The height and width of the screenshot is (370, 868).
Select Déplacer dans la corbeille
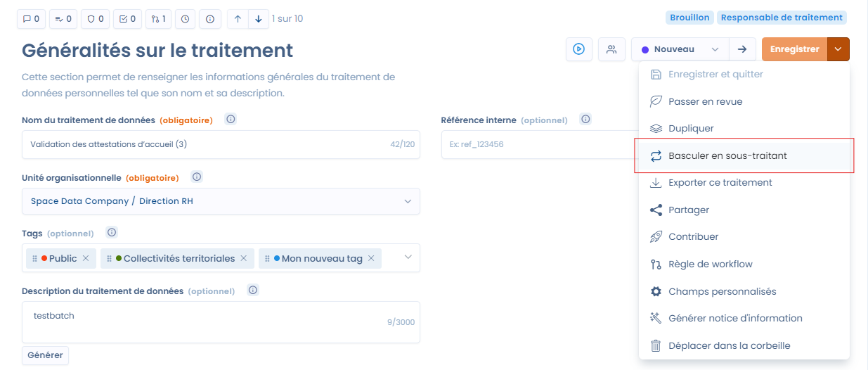(x=729, y=345)
